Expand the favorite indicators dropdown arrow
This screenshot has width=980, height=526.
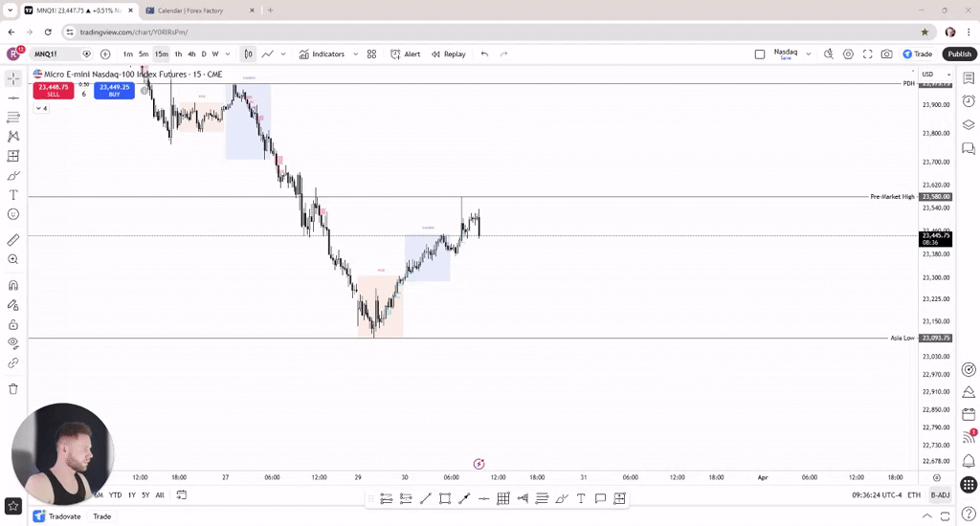pos(356,55)
